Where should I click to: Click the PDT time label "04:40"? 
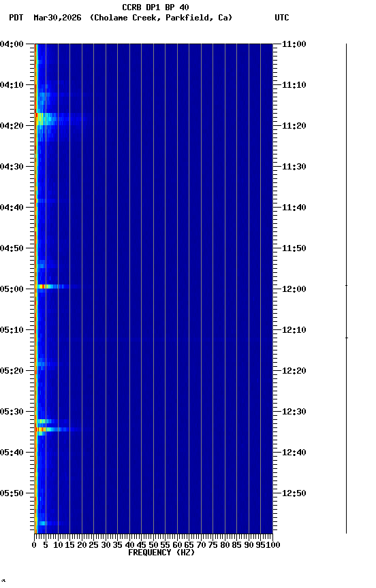(12, 208)
